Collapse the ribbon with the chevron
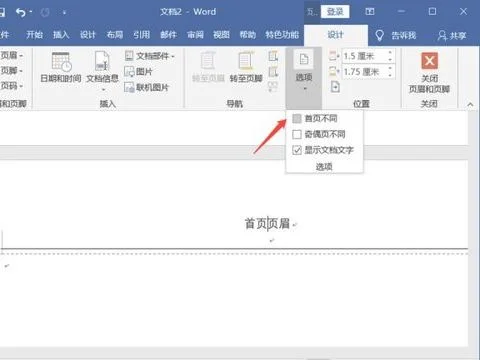The height and width of the screenshot is (360, 480). 470,104
